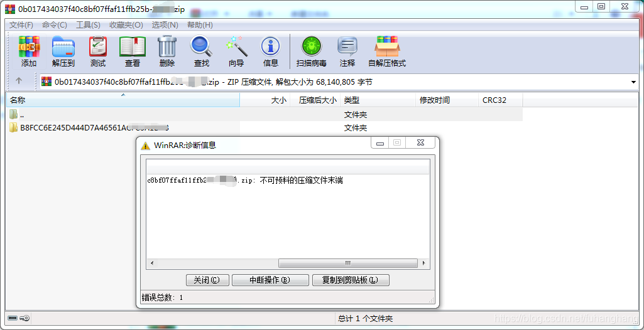Click the right scroll arrow in diagnostics
This screenshot has width=644, height=330.
click(x=423, y=263)
